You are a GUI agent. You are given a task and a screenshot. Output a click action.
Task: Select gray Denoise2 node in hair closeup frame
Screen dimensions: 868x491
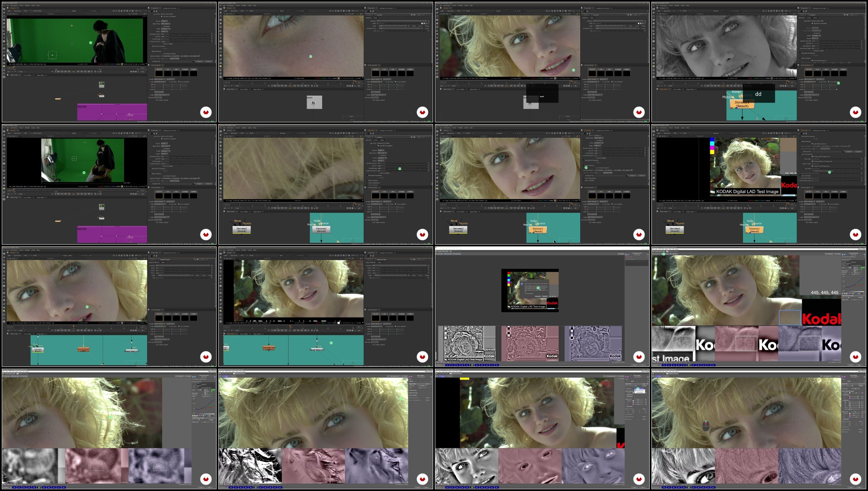(x=242, y=230)
